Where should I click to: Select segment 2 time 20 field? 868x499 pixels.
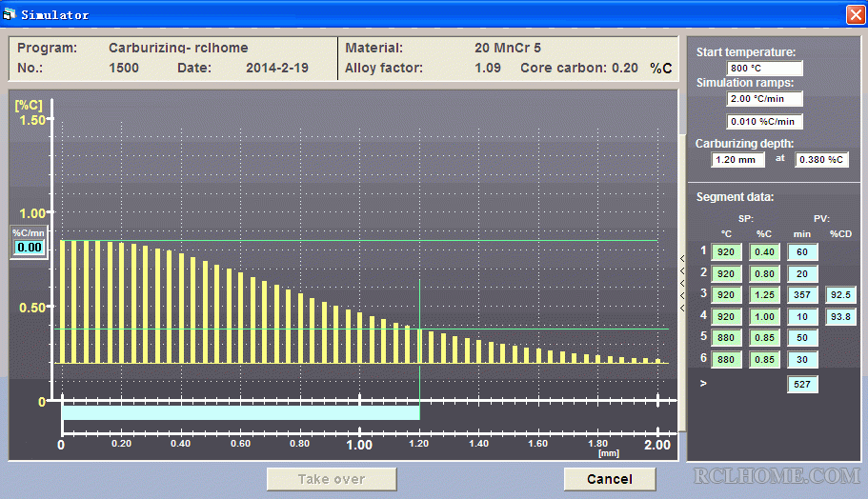(802, 274)
